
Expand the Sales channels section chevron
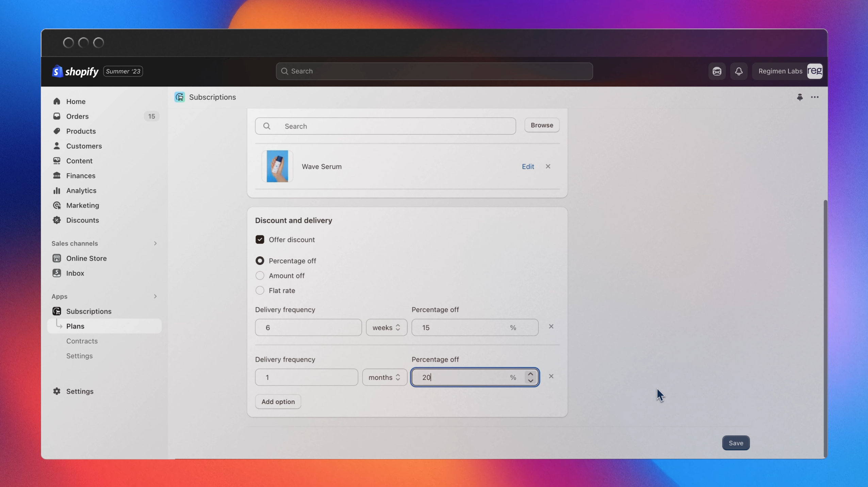pyautogui.click(x=155, y=243)
